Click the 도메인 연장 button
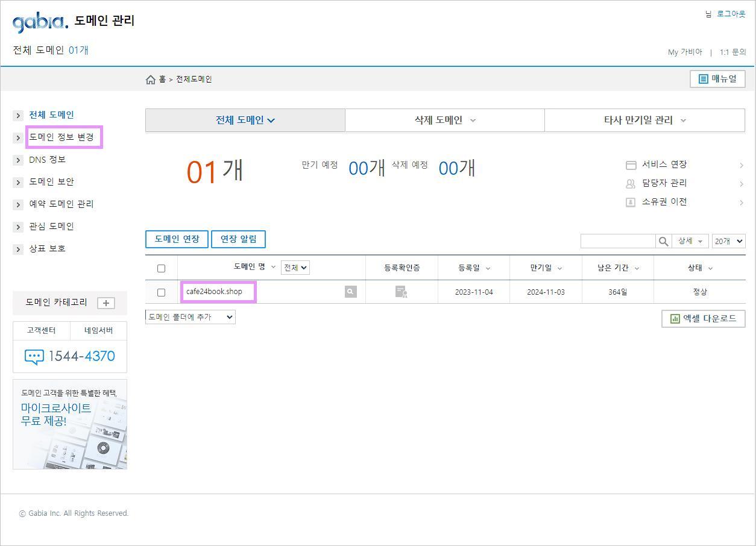Screen dimensions: 756x546 pos(177,239)
